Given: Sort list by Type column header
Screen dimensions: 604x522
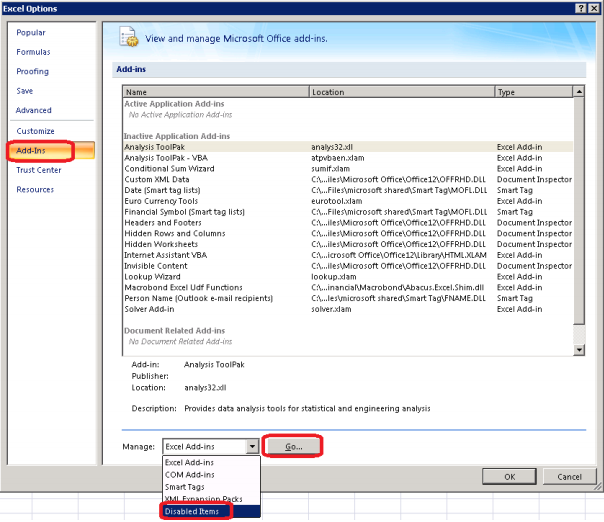Looking at the screenshot, I should (x=534, y=92).
